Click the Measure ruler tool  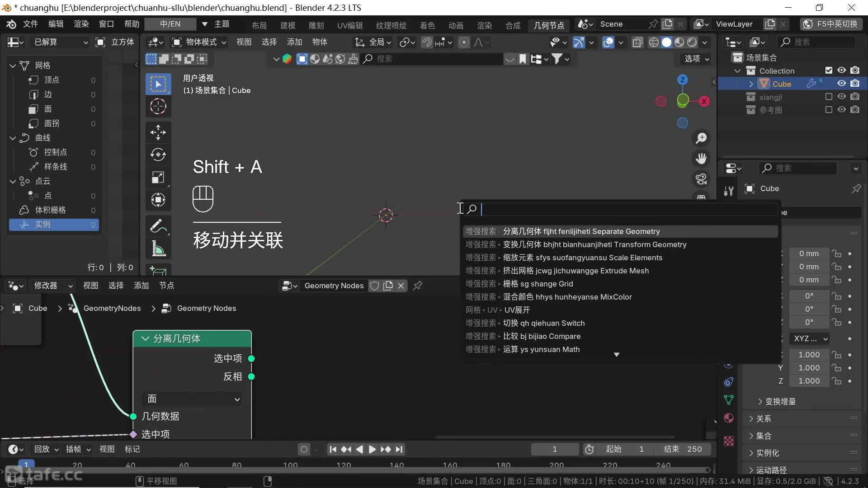tap(158, 249)
